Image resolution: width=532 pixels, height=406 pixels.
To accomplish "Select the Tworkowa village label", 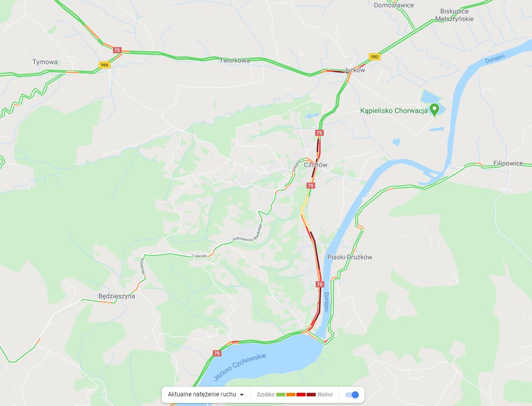I will 235,60.
